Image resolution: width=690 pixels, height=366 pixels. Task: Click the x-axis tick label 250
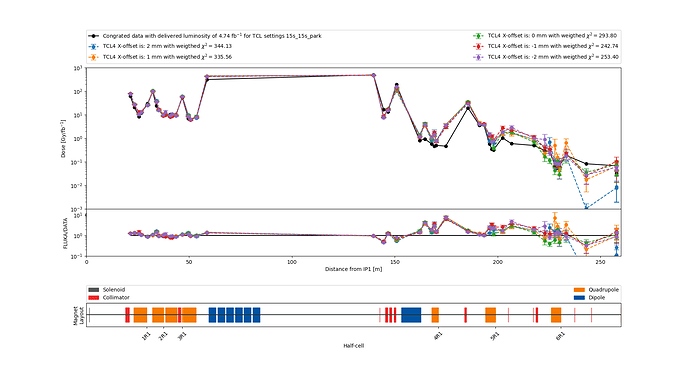[x=600, y=262]
